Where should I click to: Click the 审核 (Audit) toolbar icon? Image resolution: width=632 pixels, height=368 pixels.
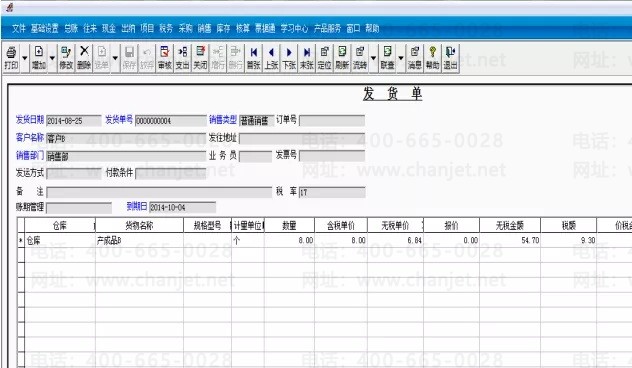coord(164,58)
